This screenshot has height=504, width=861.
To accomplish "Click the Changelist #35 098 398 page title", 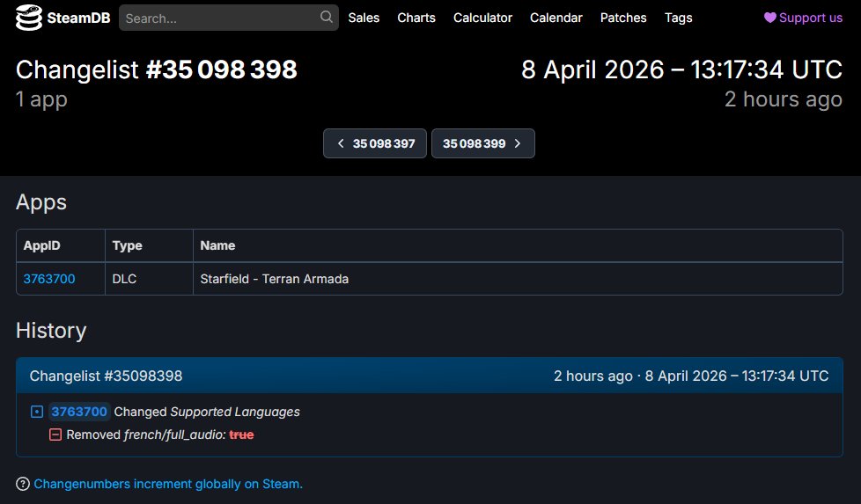I will (157, 69).
